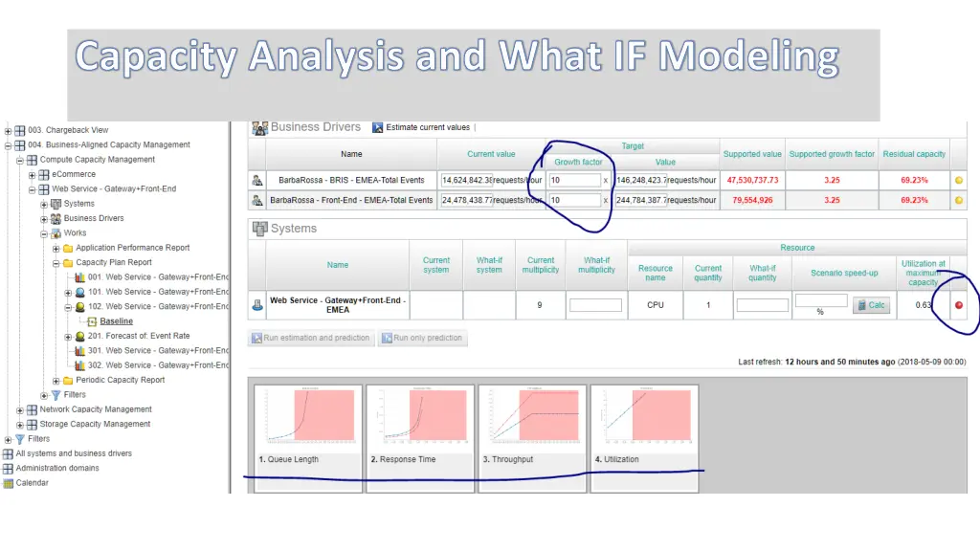Click the Business Drivers node icon in tree

pyautogui.click(x=56, y=219)
